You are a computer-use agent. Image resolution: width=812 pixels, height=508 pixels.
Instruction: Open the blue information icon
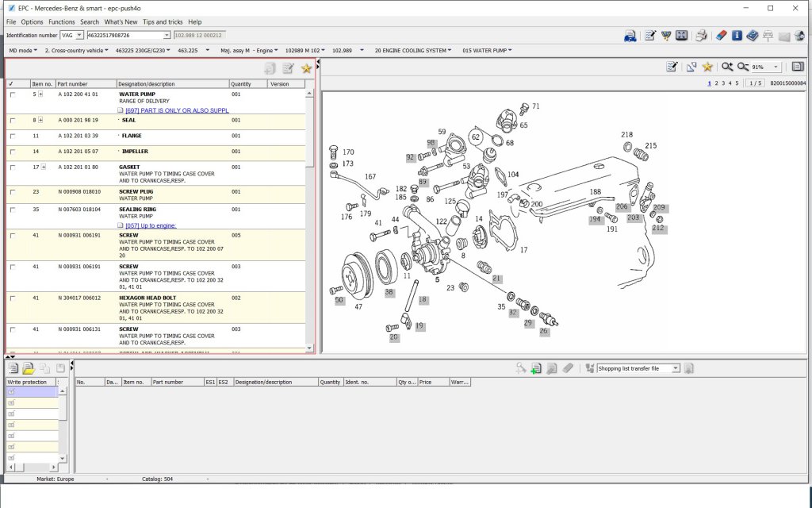pos(737,36)
